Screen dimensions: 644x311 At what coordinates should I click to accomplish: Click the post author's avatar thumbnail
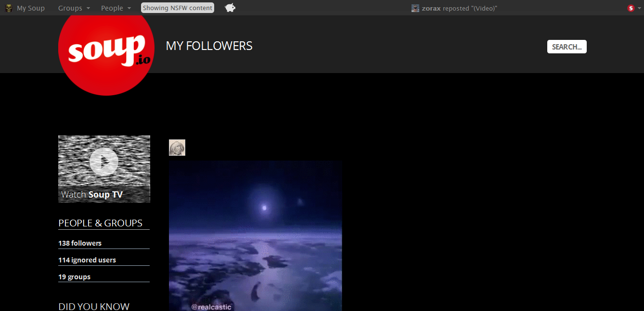[x=177, y=148]
